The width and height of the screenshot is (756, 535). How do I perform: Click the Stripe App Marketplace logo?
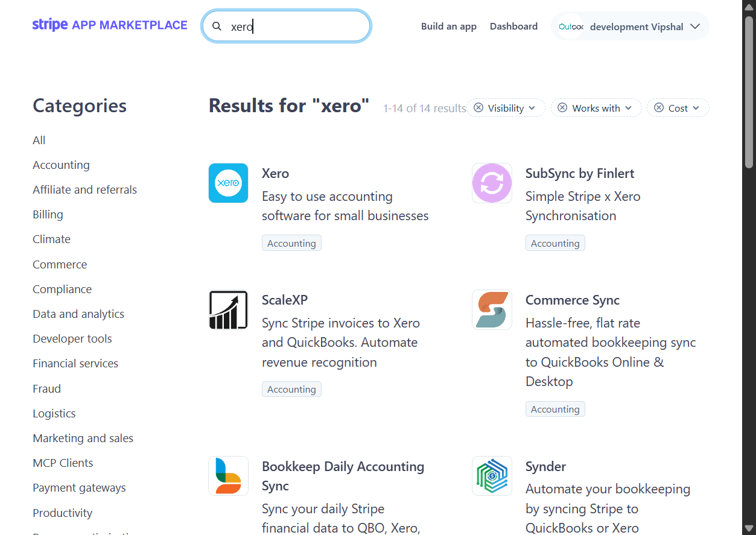coord(110,25)
